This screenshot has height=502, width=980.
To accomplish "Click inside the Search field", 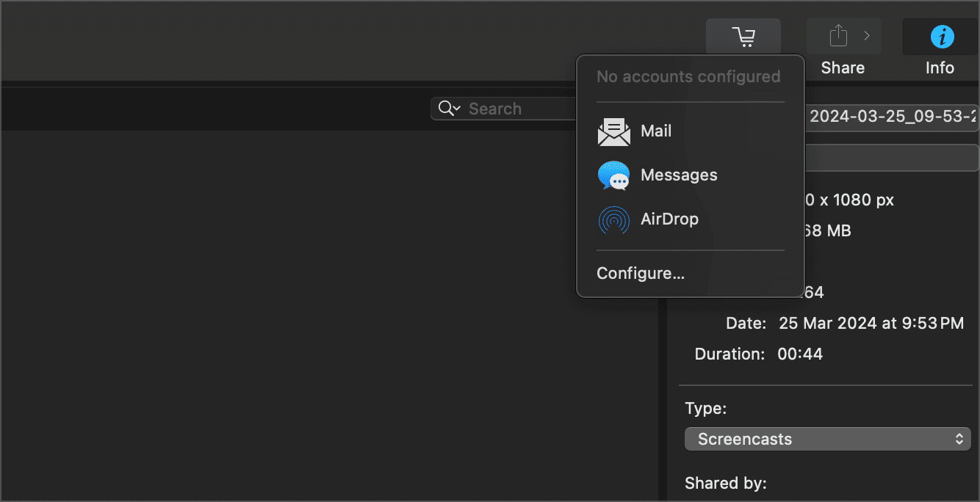I will pos(514,108).
